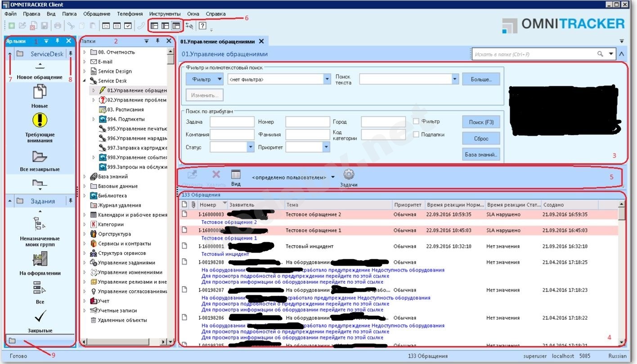This screenshot has height=364, width=637.
Task: Open the На оформлении tasks shortcut
Action: (x=40, y=259)
